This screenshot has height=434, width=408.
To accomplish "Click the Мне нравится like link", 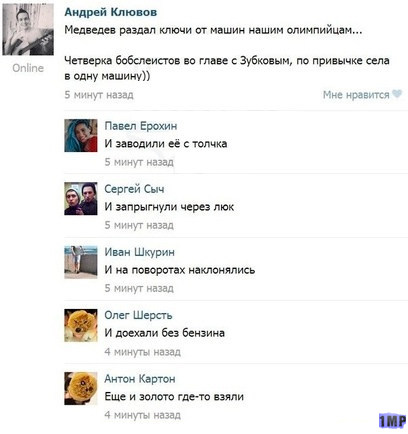I will [x=356, y=95].
